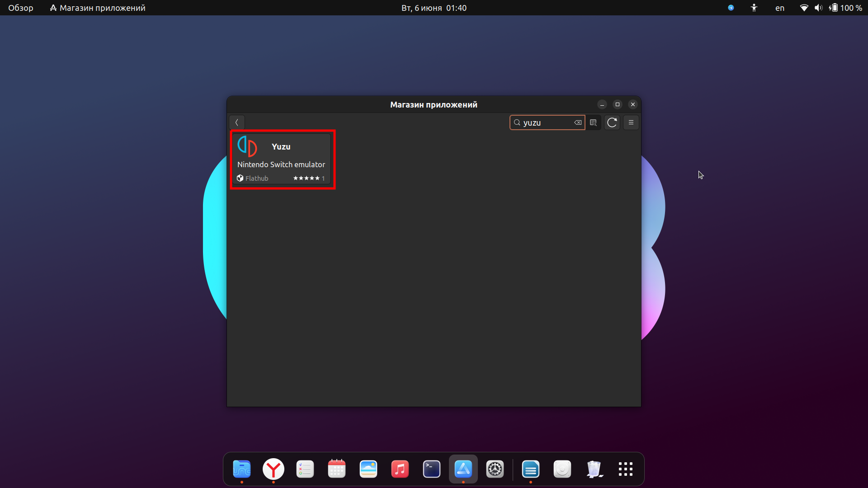The height and width of the screenshot is (488, 868).
Task: Click the battery 100 % indicator
Action: pos(846,8)
